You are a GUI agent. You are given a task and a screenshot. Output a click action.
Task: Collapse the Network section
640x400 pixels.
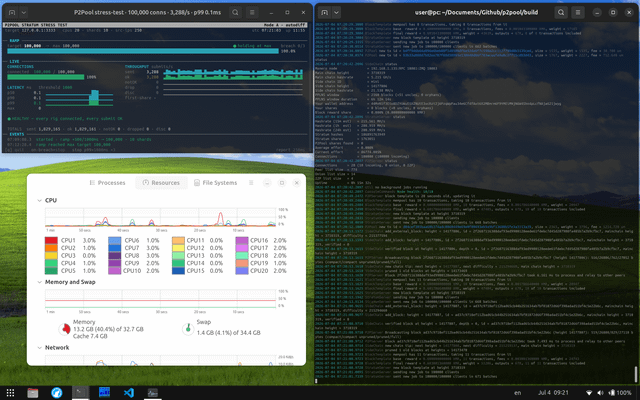click(x=40, y=348)
